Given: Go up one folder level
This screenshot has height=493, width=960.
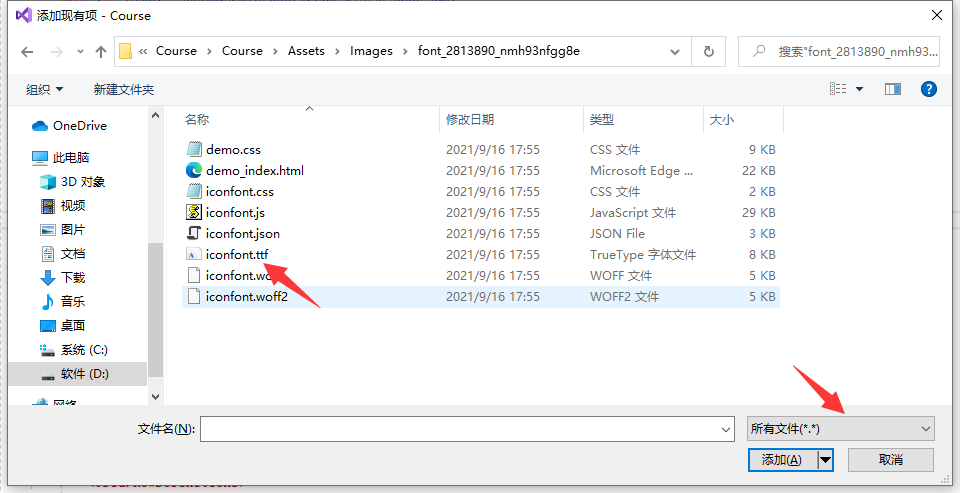Looking at the screenshot, I should [x=101, y=52].
